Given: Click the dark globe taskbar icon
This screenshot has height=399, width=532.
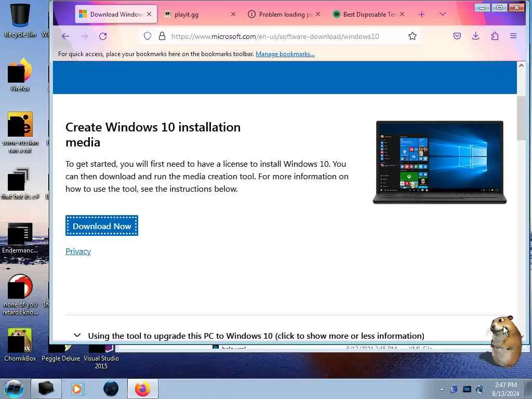Looking at the screenshot, I should pos(111,389).
